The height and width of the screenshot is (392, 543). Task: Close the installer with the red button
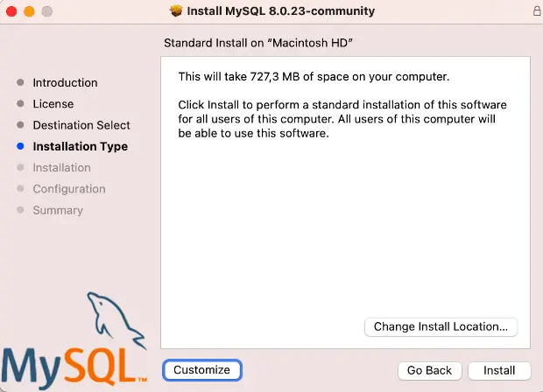[11, 11]
